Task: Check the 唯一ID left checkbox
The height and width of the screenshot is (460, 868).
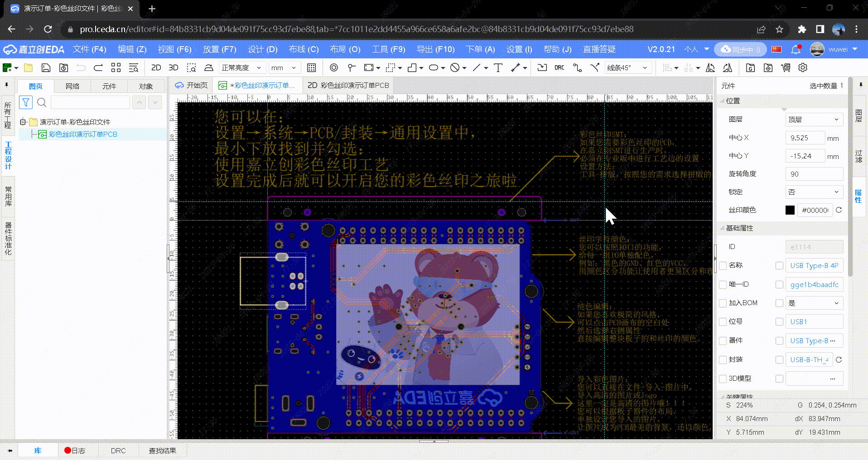Action: click(x=723, y=284)
